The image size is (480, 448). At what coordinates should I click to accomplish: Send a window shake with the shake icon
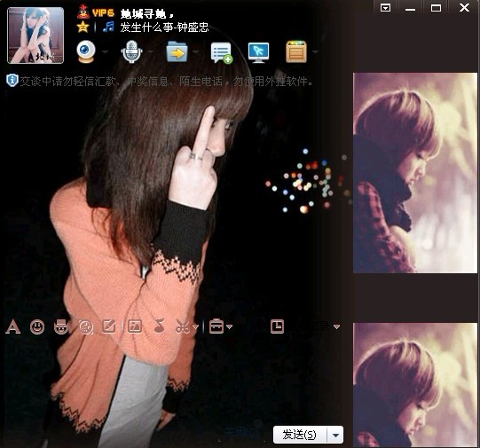point(86,326)
